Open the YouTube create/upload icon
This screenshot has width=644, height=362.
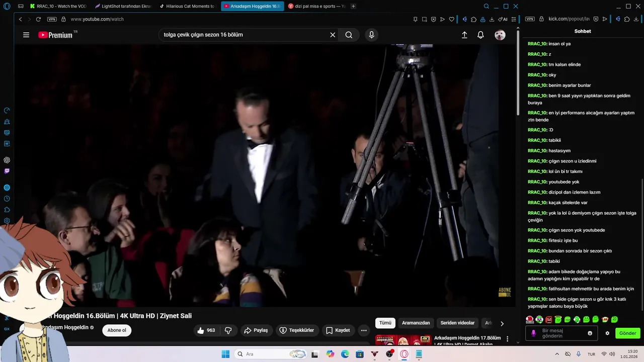pos(464,35)
